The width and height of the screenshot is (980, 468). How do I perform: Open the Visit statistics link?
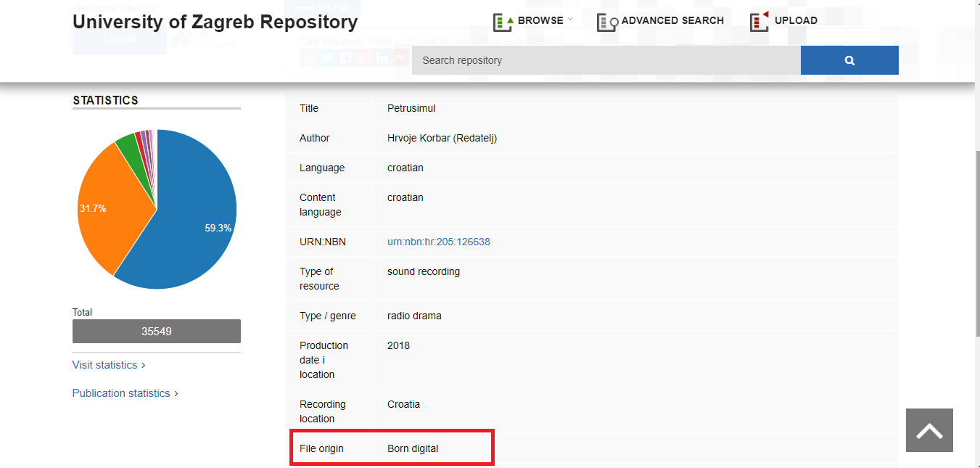[104, 365]
